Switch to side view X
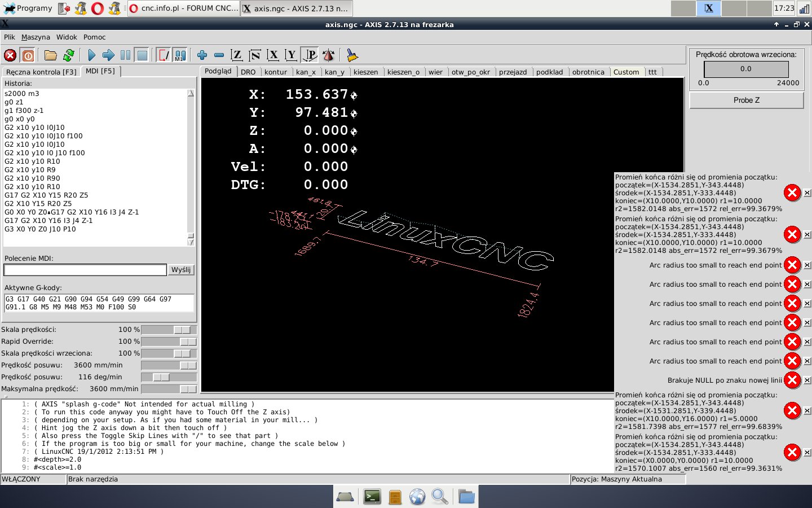Image resolution: width=812 pixels, height=508 pixels. [273, 55]
